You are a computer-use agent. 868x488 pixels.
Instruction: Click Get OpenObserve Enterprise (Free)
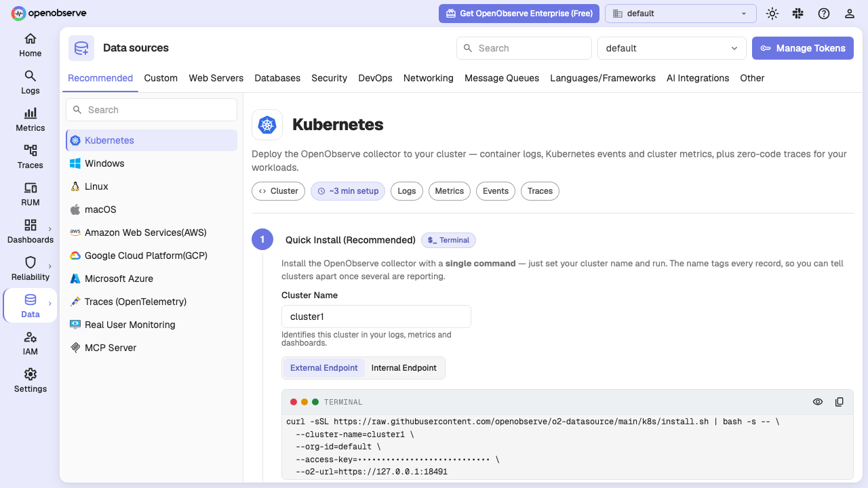tap(519, 14)
